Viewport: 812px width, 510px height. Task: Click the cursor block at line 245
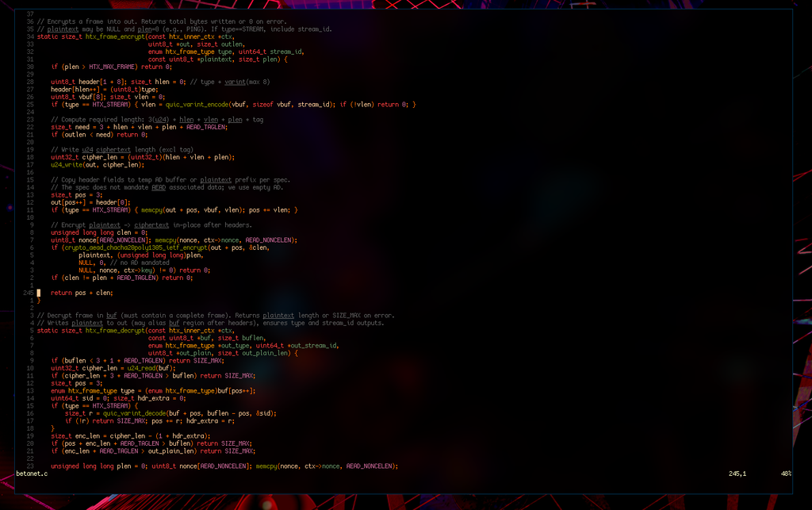[38, 293]
